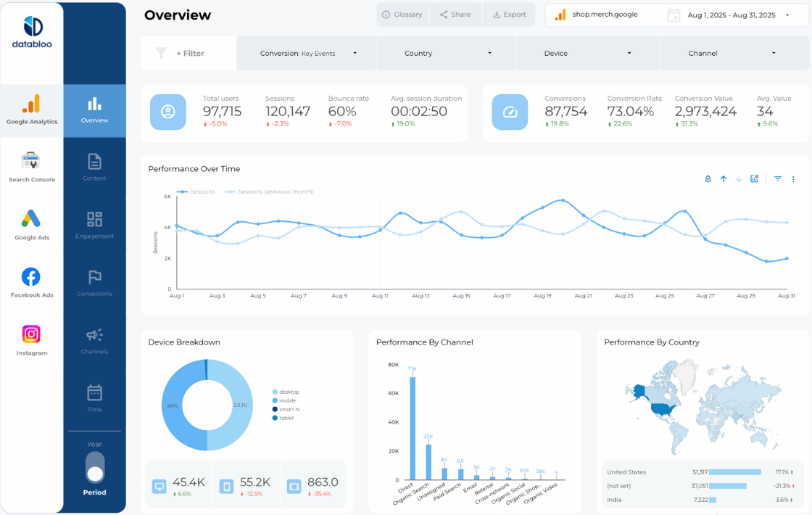The image size is (812, 515).
Task: Open the Country filter dropdown
Action: pos(447,53)
